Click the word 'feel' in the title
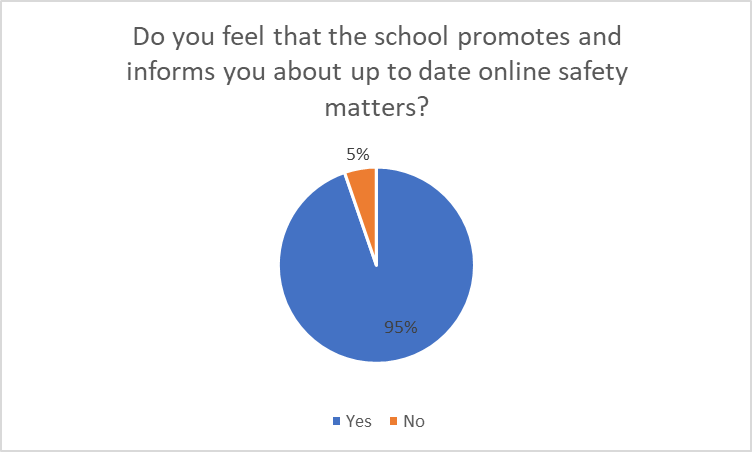 pos(243,36)
